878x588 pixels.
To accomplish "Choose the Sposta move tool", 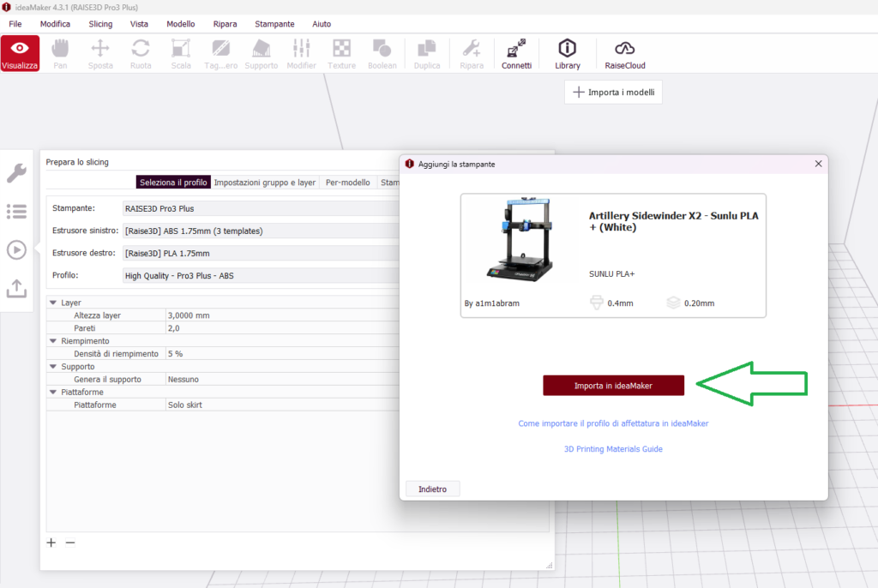I will click(x=100, y=53).
